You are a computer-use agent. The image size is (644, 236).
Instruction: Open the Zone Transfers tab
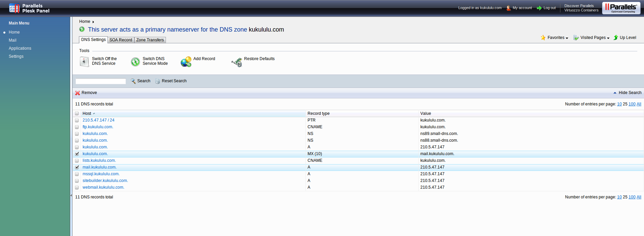pyautogui.click(x=150, y=40)
